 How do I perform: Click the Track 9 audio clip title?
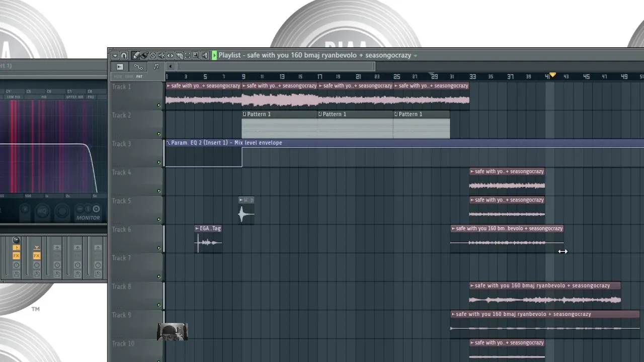pyautogui.click(x=523, y=314)
